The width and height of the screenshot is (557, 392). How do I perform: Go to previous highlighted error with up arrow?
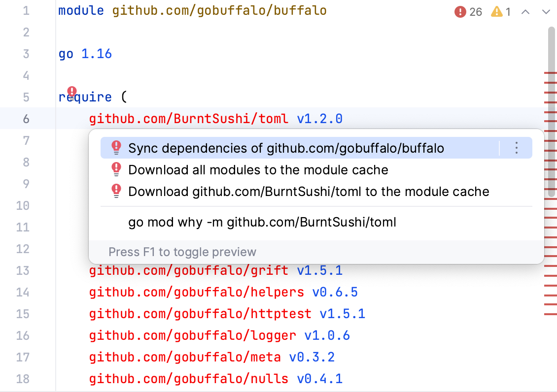click(525, 12)
